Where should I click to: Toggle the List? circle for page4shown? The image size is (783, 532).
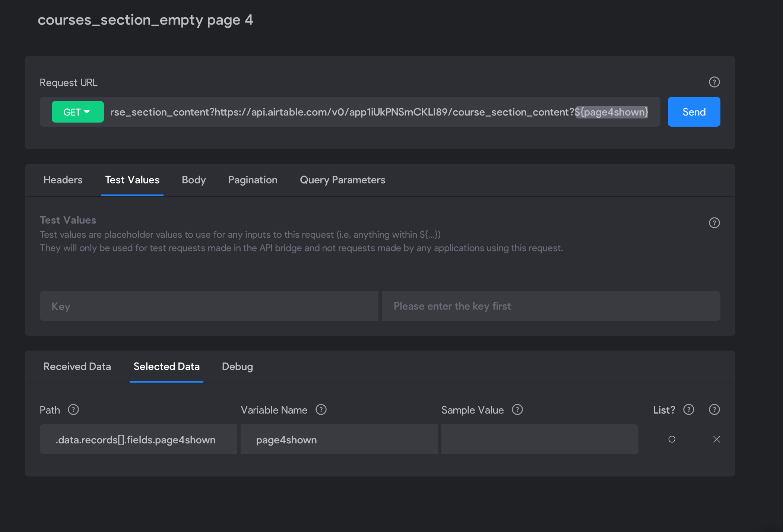pos(672,439)
